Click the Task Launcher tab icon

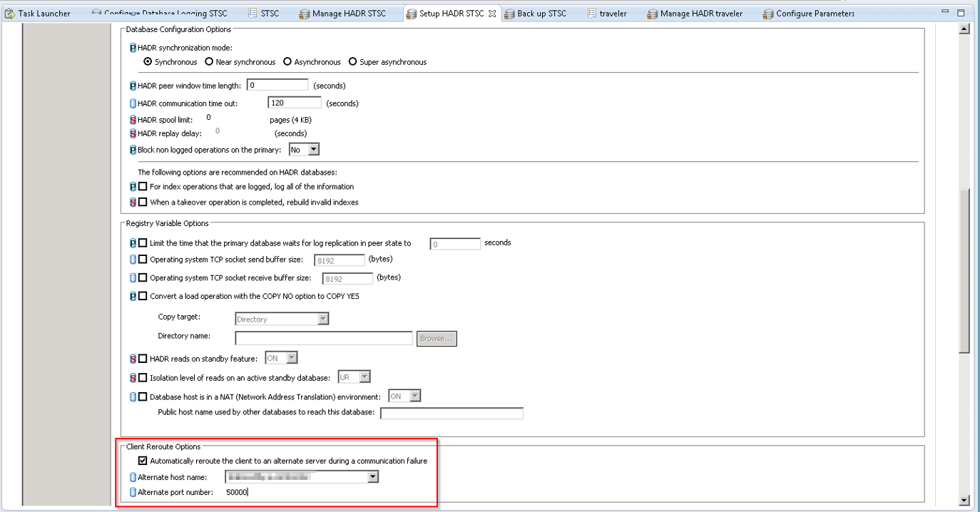pos(10,14)
